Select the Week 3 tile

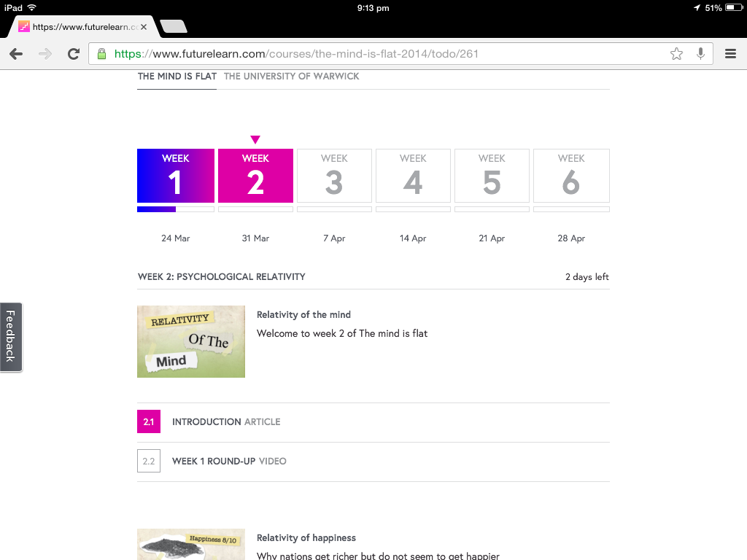pyautogui.click(x=334, y=176)
